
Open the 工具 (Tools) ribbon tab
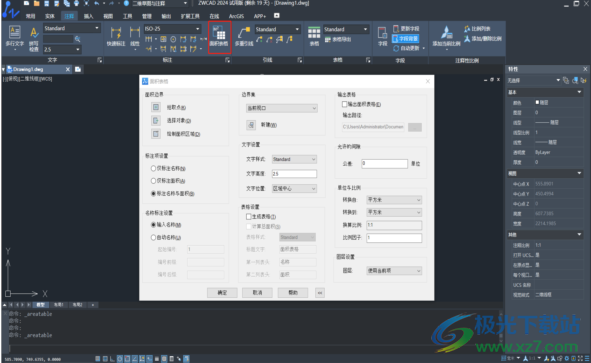(x=127, y=16)
